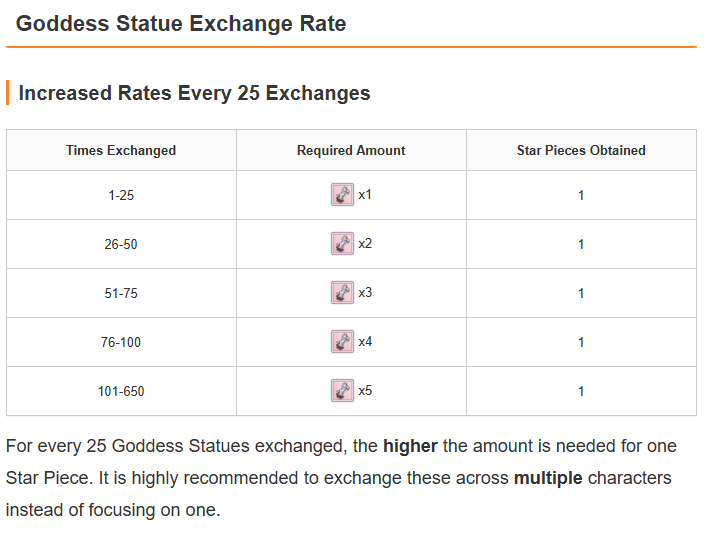Click the x5 required amount text
Image resolution: width=725 pixels, height=542 pixels.
365,391
